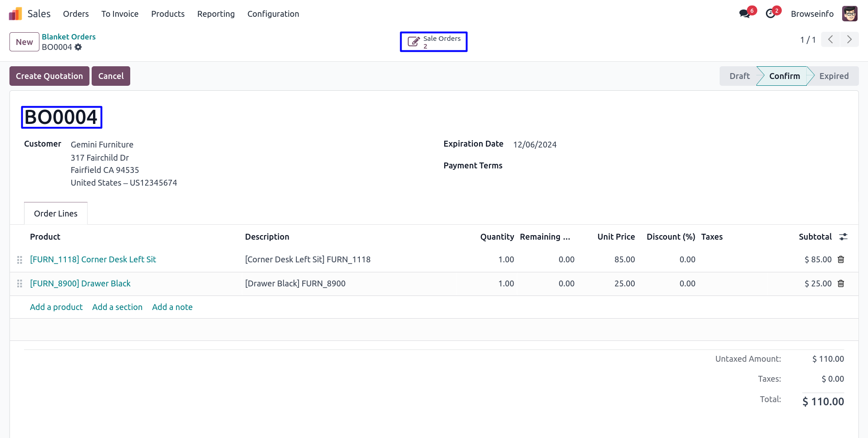Viewport: 868px width, 438px height.
Task: Open the Orders menu
Action: 76,14
